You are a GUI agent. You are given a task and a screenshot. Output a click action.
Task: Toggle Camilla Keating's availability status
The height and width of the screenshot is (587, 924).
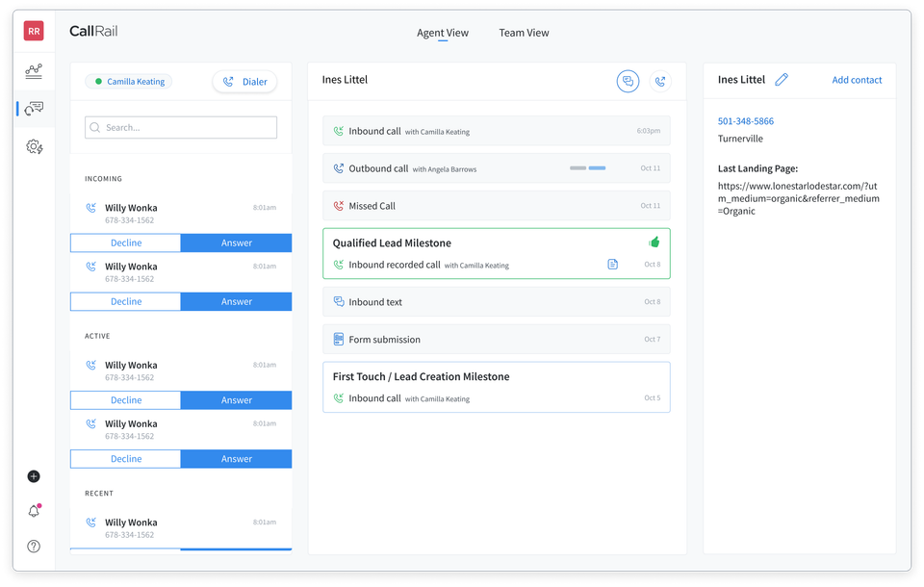129,81
